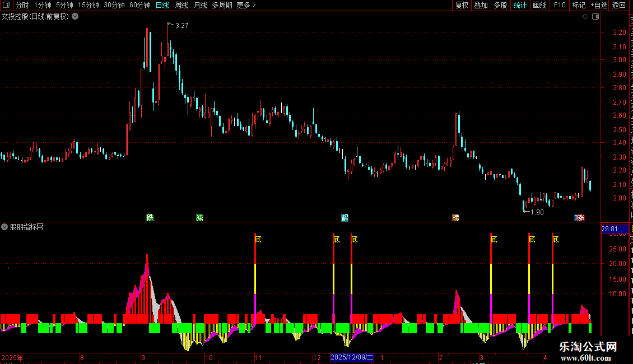Add stock with +自选 button
Viewport: 633px width, 364px height.
(599, 5)
